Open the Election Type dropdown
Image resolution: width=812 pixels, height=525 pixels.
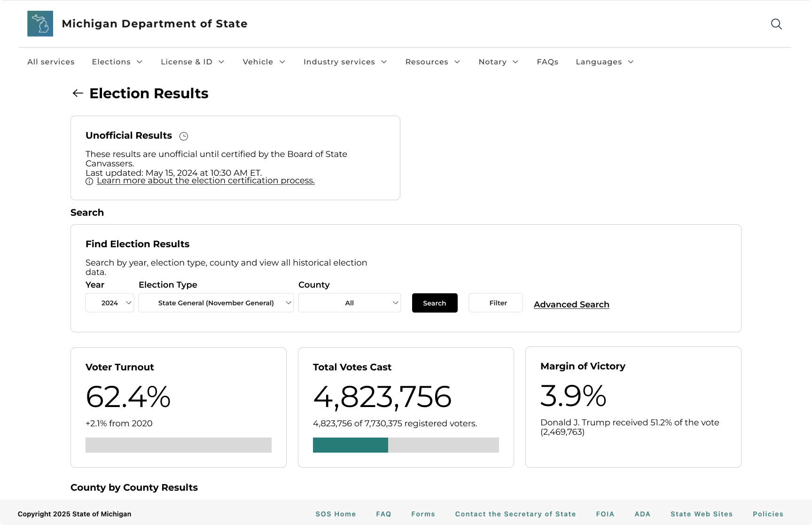pyautogui.click(x=216, y=303)
